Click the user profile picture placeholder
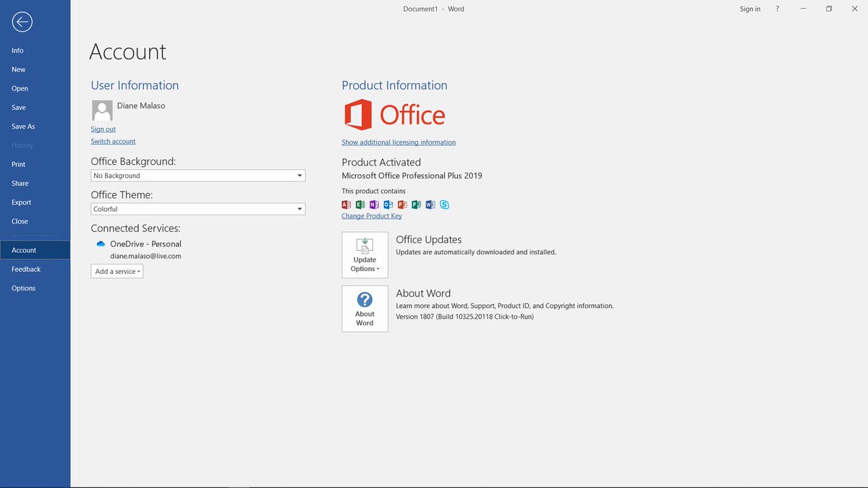This screenshot has height=488, width=868. (102, 111)
